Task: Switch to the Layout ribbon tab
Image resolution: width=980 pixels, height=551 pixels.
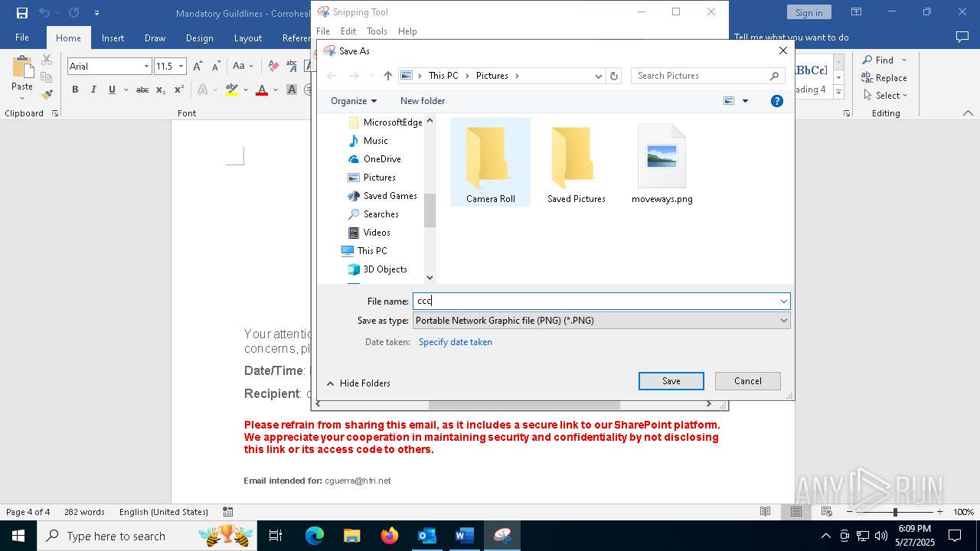Action: pos(247,37)
